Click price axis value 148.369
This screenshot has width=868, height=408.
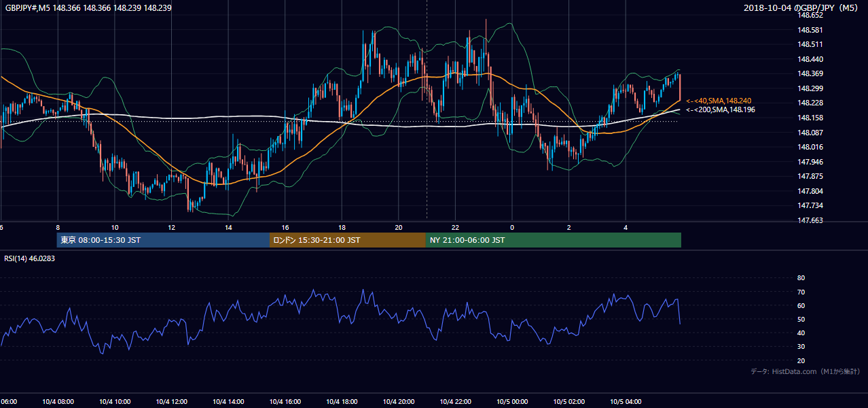coord(810,73)
